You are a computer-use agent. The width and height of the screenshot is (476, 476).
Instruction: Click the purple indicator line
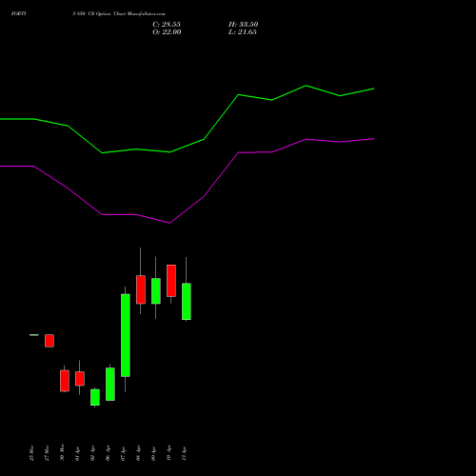point(221,175)
